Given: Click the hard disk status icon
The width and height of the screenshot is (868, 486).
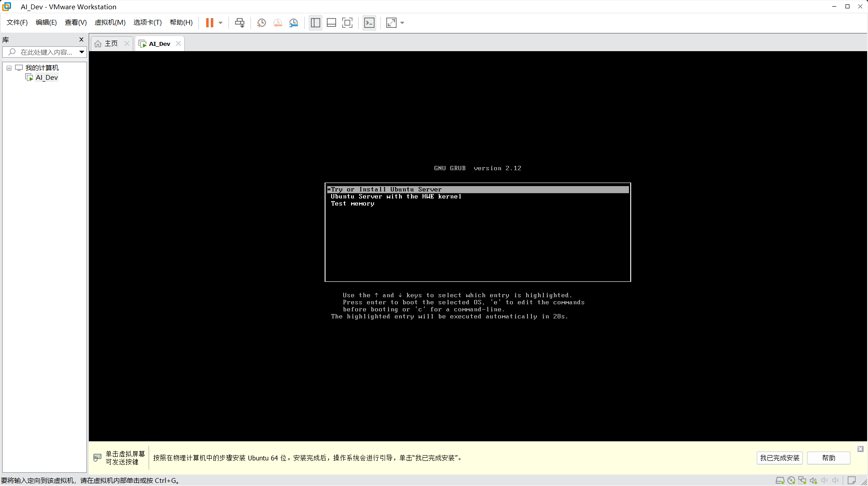Looking at the screenshot, I should coord(780,480).
